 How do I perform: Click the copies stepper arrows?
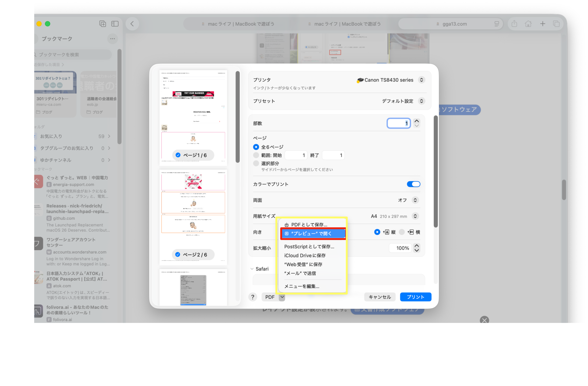[417, 123]
